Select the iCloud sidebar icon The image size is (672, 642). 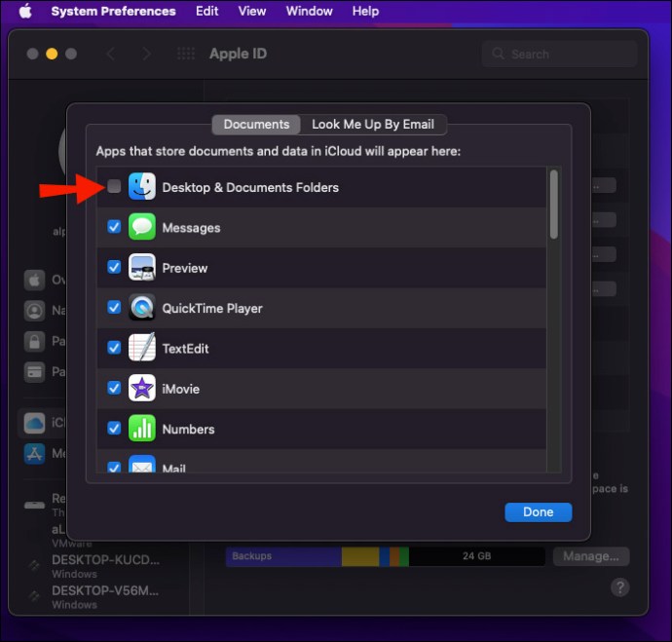[34, 423]
